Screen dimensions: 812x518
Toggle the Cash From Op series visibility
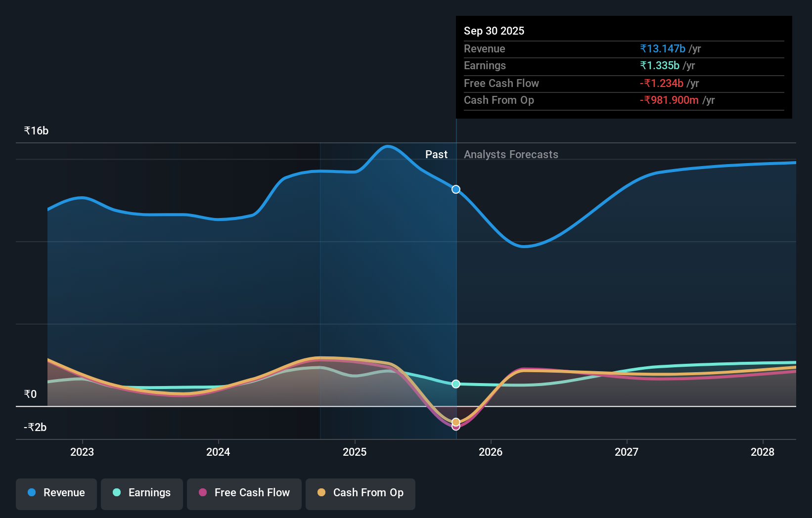[361, 494]
